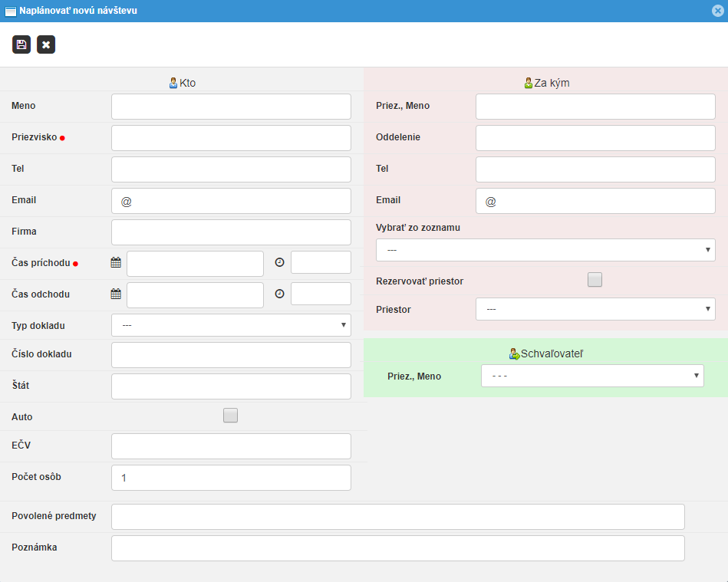Open calendar picker for Čas odchodu
This screenshot has width=728, height=582.
pos(116,294)
